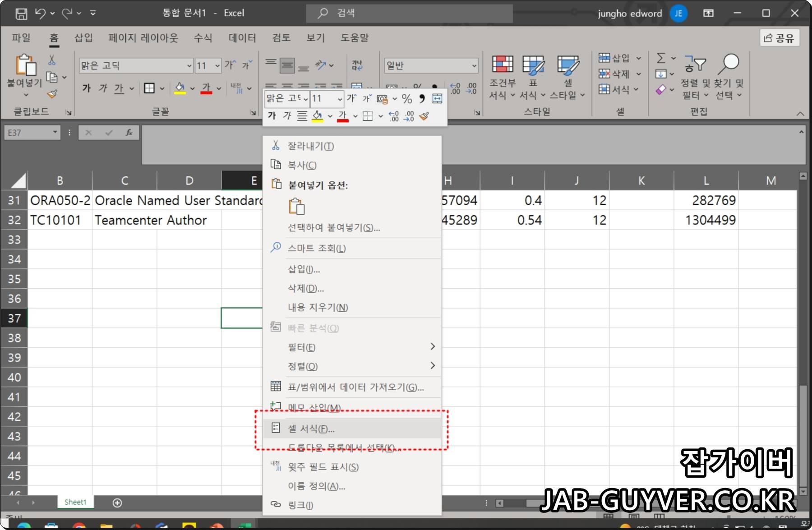
Task: Select 내용 지우기 from the context menu
Action: coord(352,307)
